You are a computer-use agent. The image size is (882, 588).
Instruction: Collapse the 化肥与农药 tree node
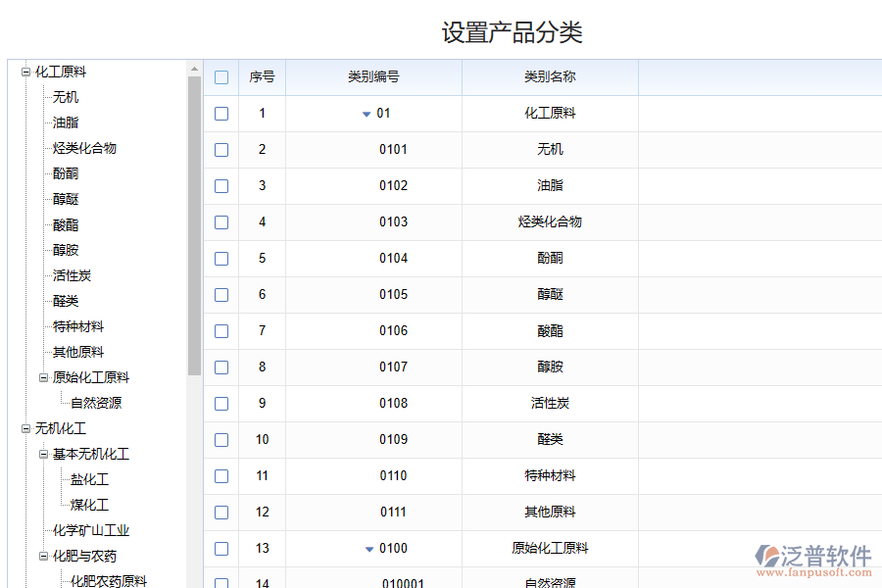point(43,556)
